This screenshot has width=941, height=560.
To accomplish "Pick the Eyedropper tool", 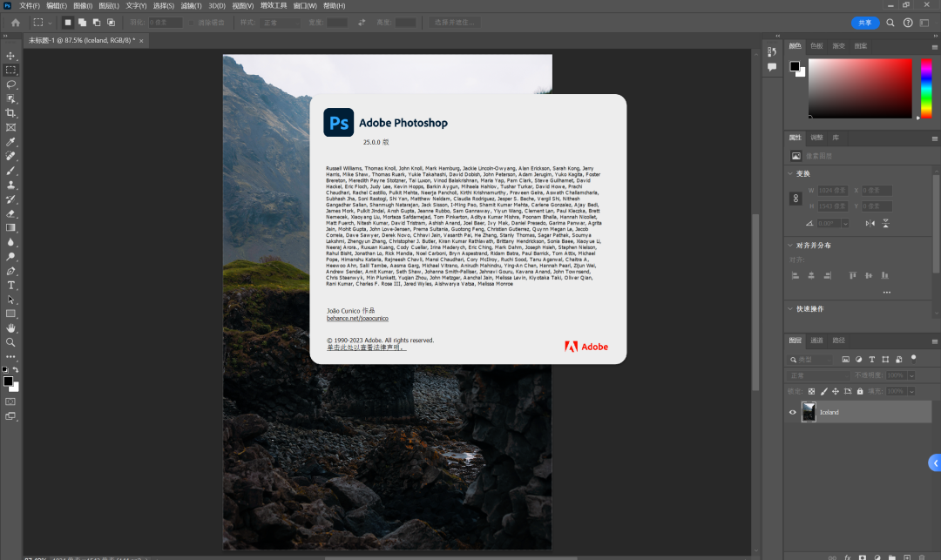I will coord(10,141).
